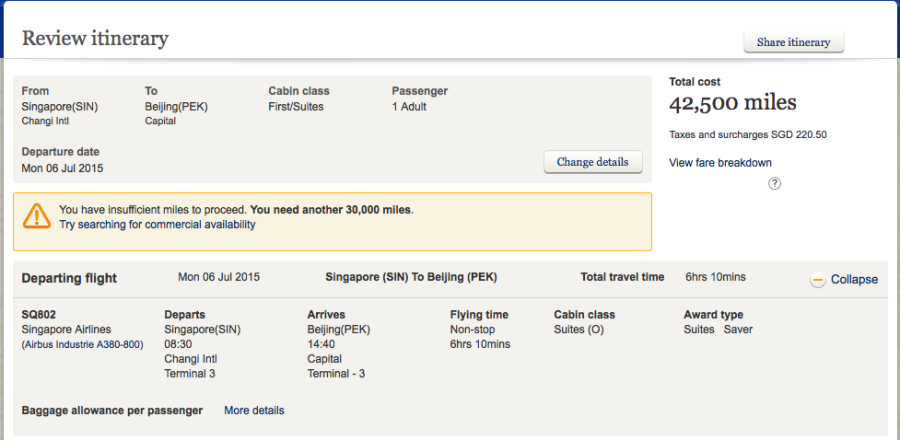Open the View fare breakdown link
The width and height of the screenshot is (900, 440).
[x=720, y=163]
